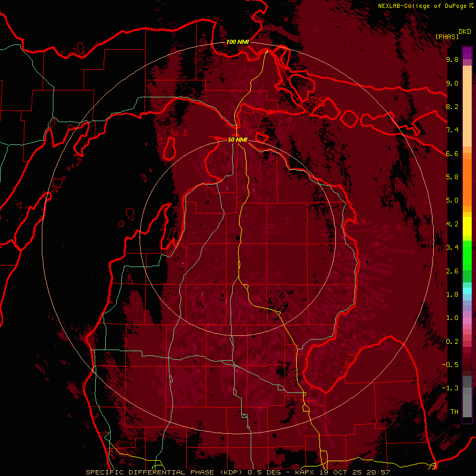Screen dimensions: 476x476
Task: Click the DKD legend title
Action: click(464, 32)
